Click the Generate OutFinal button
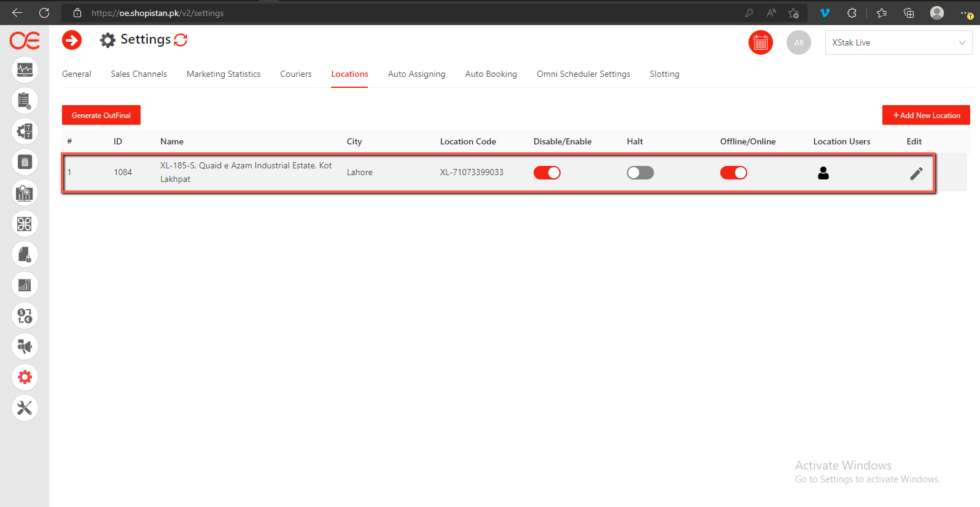 point(101,115)
